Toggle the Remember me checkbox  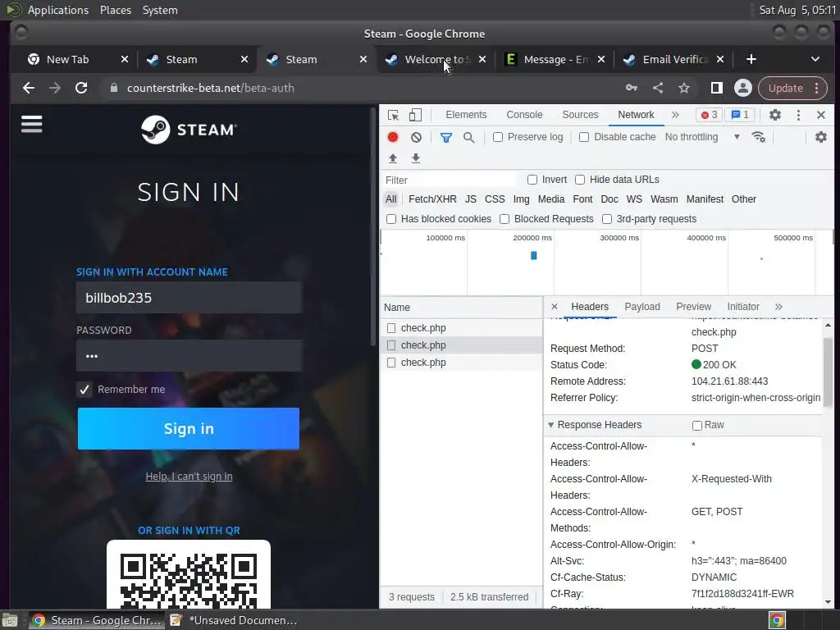click(x=84, y=390)
